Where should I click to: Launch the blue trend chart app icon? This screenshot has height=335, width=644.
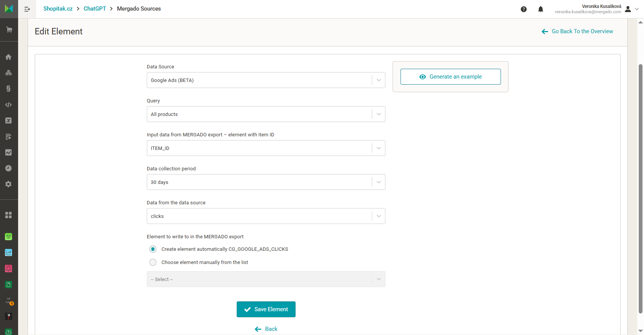8,252
